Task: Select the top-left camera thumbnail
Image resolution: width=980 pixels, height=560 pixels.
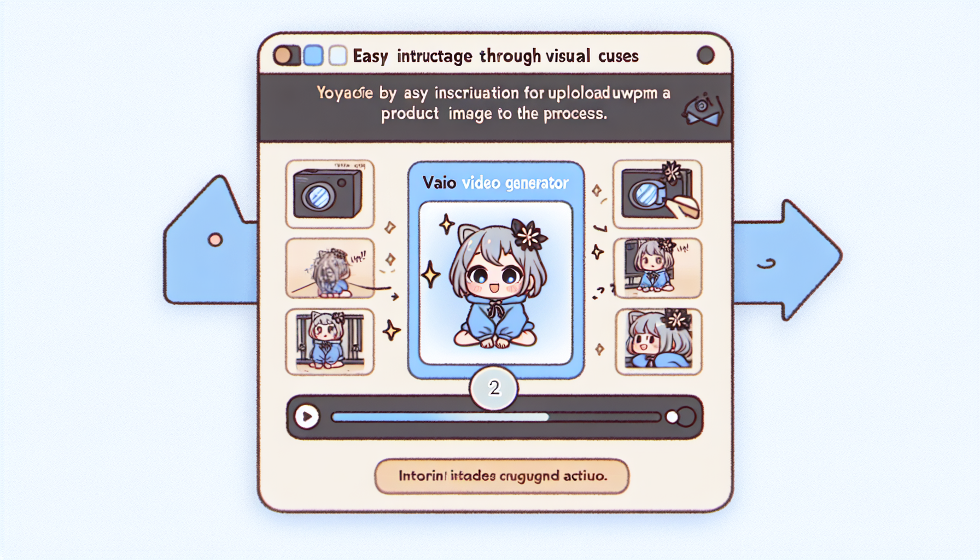Action: coord(330,194)
